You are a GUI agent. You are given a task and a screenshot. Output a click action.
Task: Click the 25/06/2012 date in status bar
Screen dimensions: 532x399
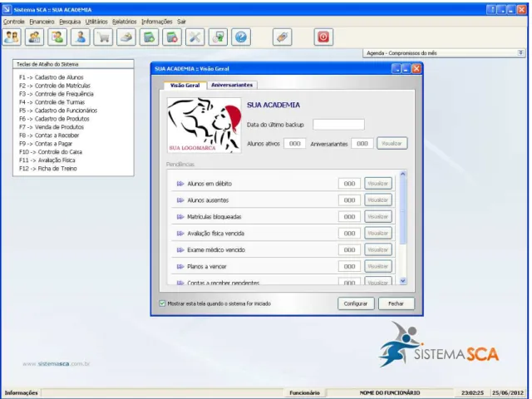pyautogui.click(x=508, y=393)
